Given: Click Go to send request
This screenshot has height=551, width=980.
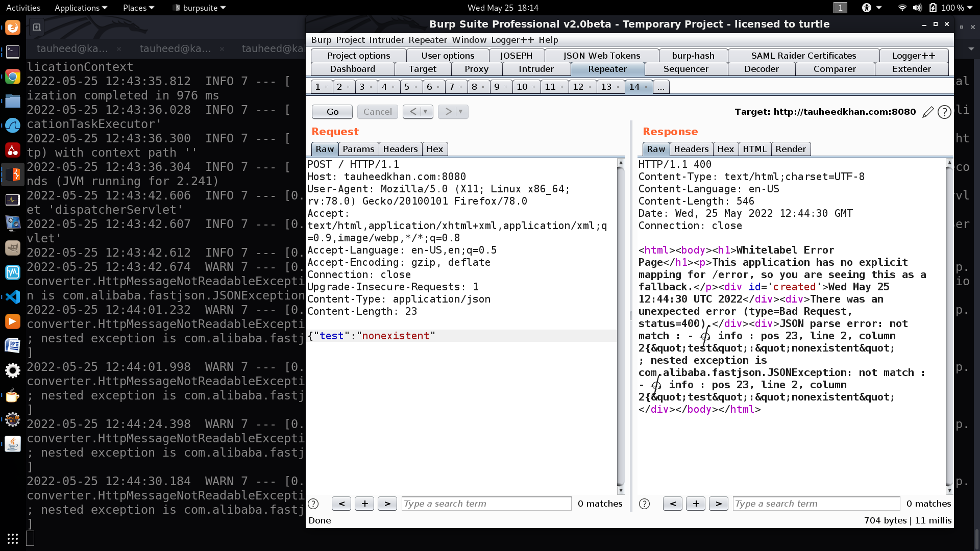Looking at the screenshot, I should pos(332,112).
